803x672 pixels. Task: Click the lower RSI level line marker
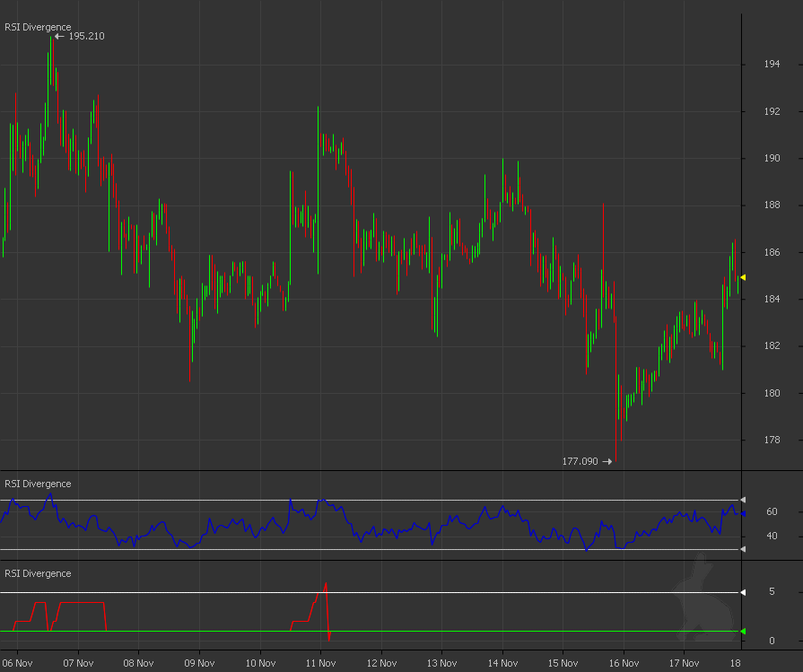tap(743, 549)
